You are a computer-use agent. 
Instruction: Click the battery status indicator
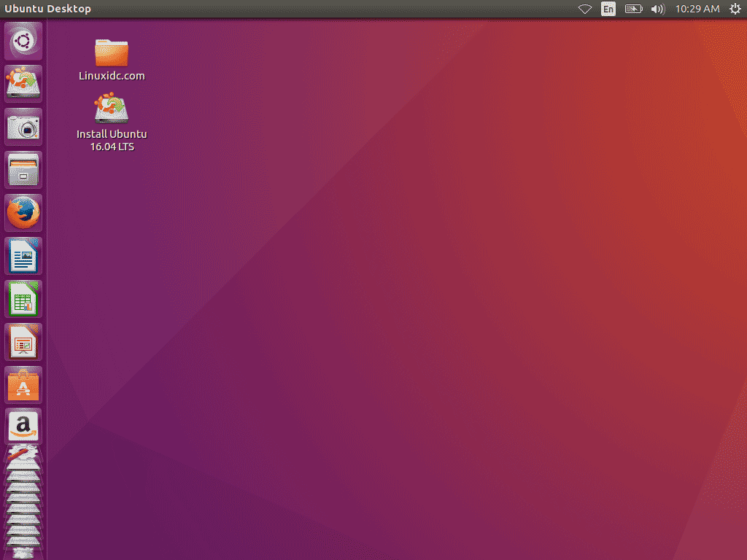pyautogui.click(x=633, y=9)
